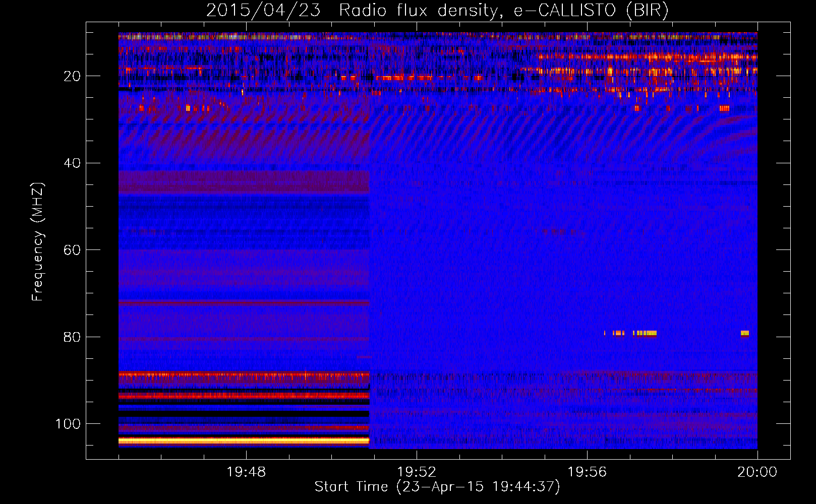
Task: Click the 19:52 time tick label
Action: [x=417, y=472]
